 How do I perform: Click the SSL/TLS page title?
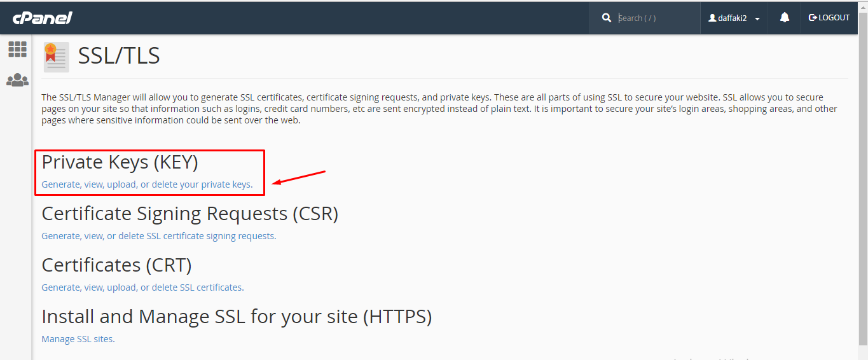click(x=119, y=56)
